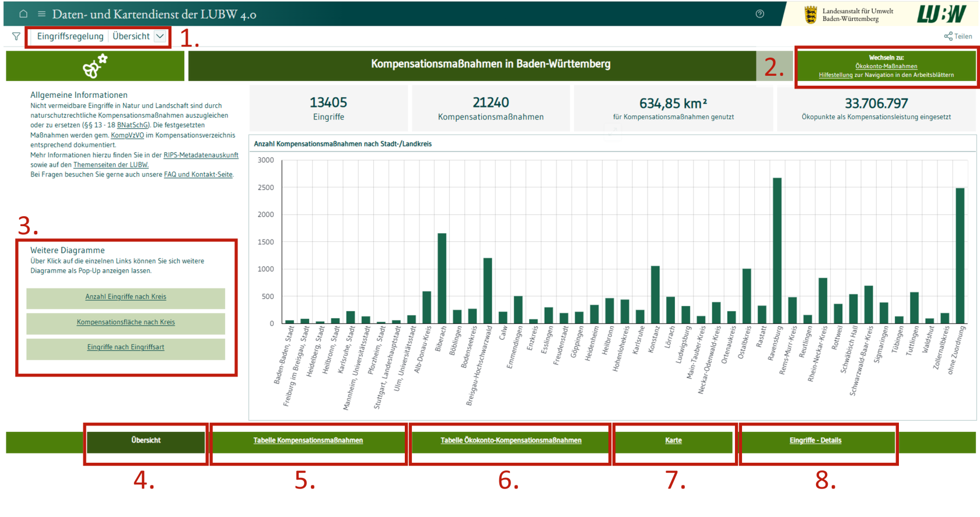The image size is (980, 517).
Task: Open Anzahl Eingriffe nach Kreis diagram
Action: 125,297
